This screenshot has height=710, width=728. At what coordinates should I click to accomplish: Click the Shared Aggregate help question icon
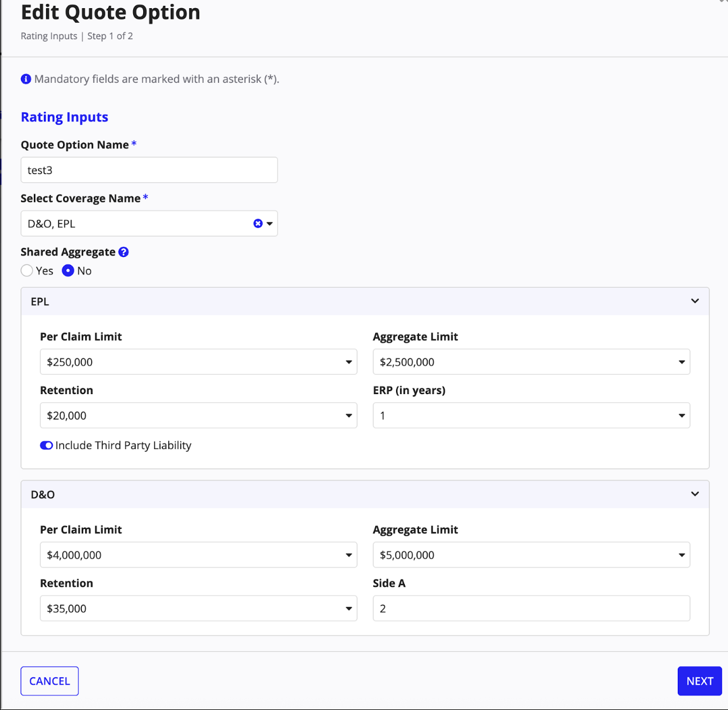tap(123, 252)
